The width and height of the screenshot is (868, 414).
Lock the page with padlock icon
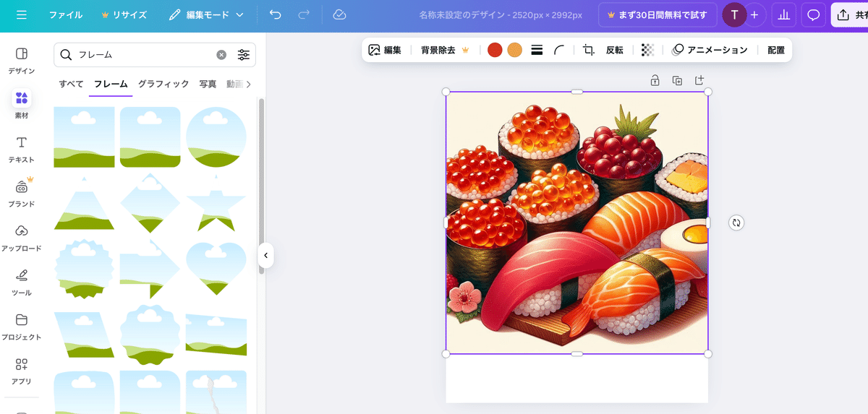click(655, 80)
